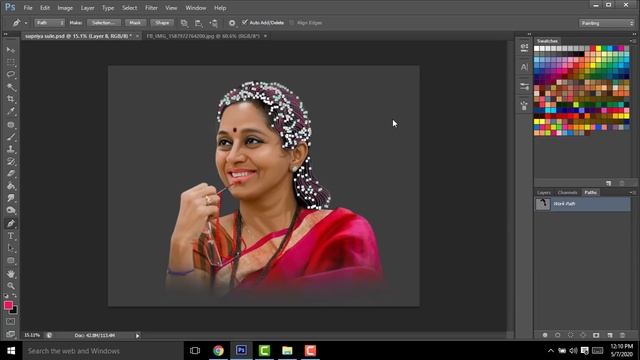Select the Eyedropper tool
The width and height of the screenshot is (640, 360).
point(11,111)
